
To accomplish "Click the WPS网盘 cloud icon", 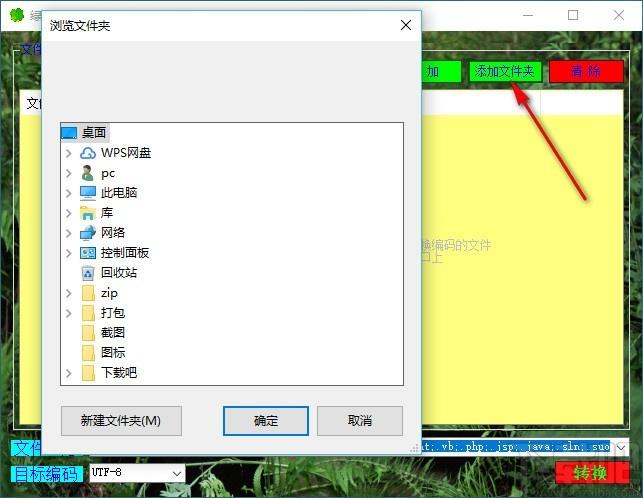I will tap(88, 153).
